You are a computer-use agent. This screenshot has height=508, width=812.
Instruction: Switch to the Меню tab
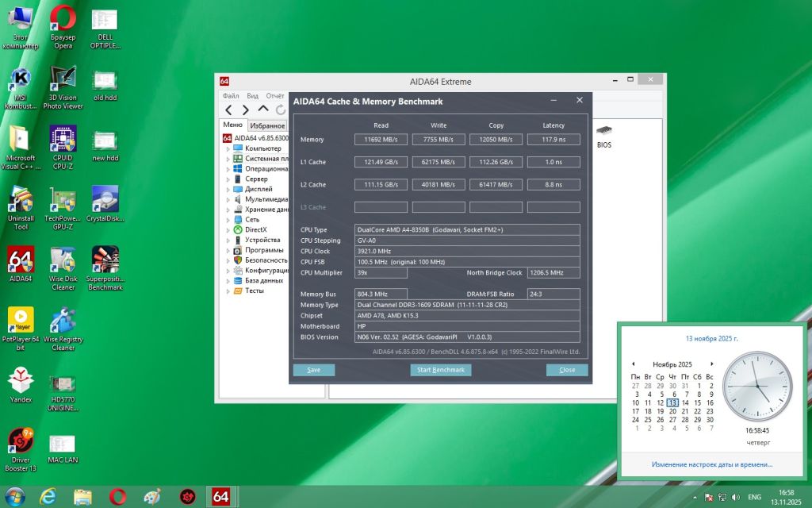tap(232, 125)
